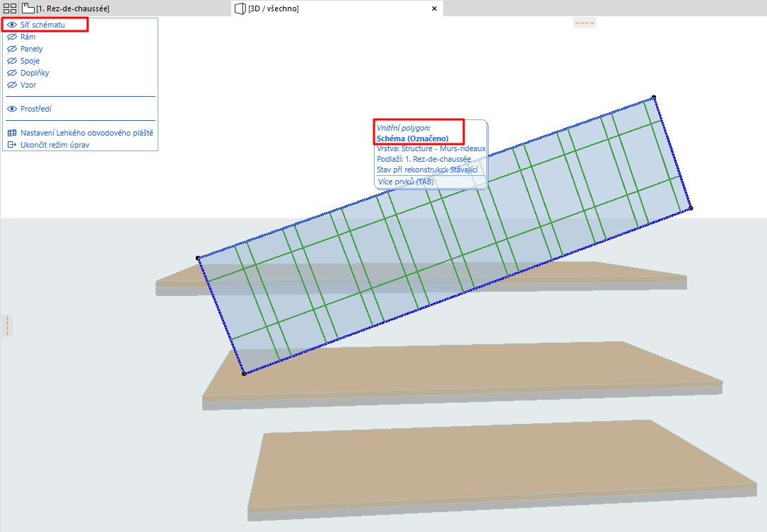Click Ukončit režim úprav to exit editing
Image resolution: width=767 pixels, height=532 pixels.
(49, 145)
